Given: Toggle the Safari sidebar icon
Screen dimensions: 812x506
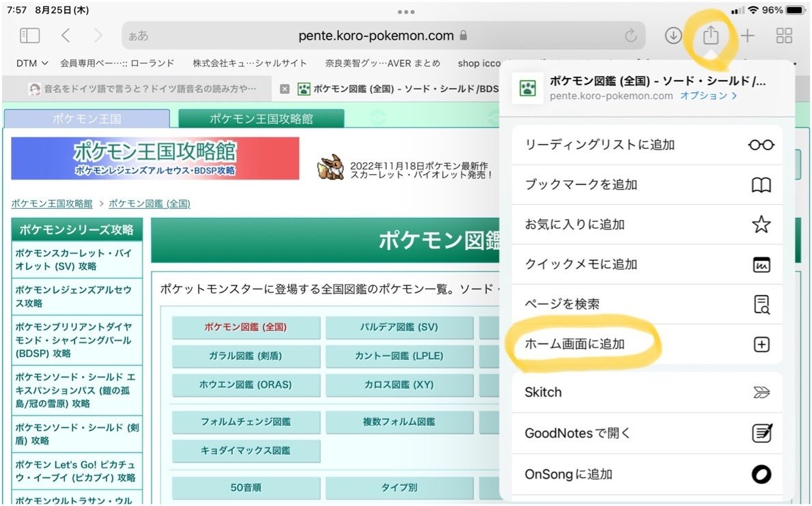Looking at the screenshot, I should click(x=29, y=36).
